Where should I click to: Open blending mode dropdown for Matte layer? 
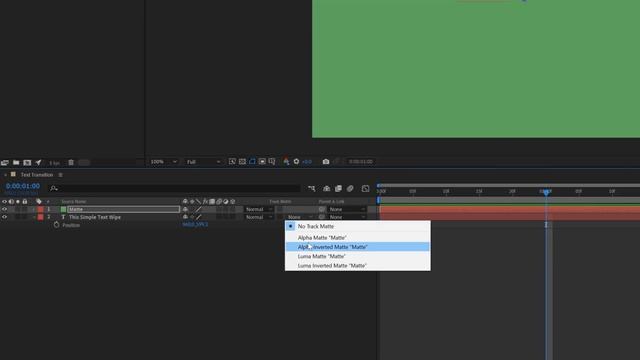(259, 209)
